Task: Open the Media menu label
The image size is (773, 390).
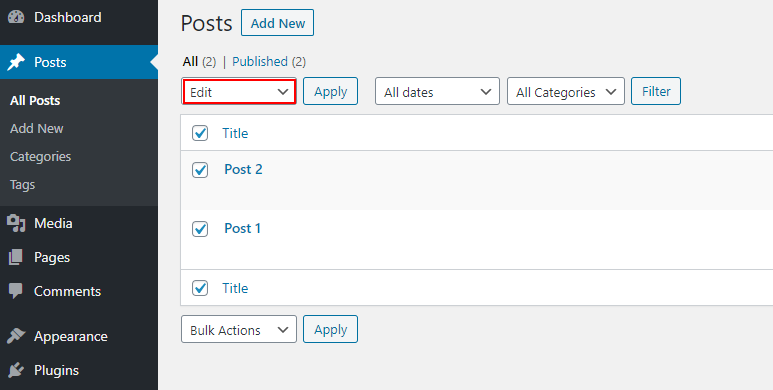Action: [53, 223]
